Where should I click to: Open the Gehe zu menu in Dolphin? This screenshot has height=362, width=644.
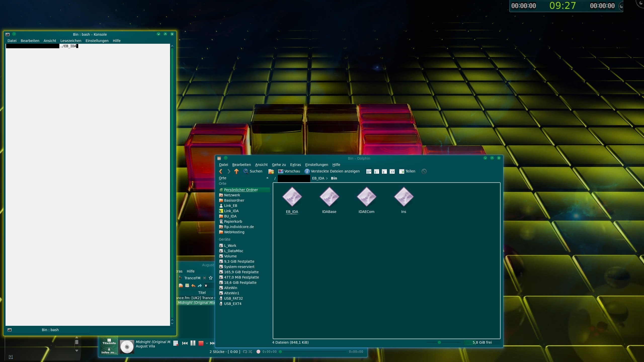coord(278,165)
